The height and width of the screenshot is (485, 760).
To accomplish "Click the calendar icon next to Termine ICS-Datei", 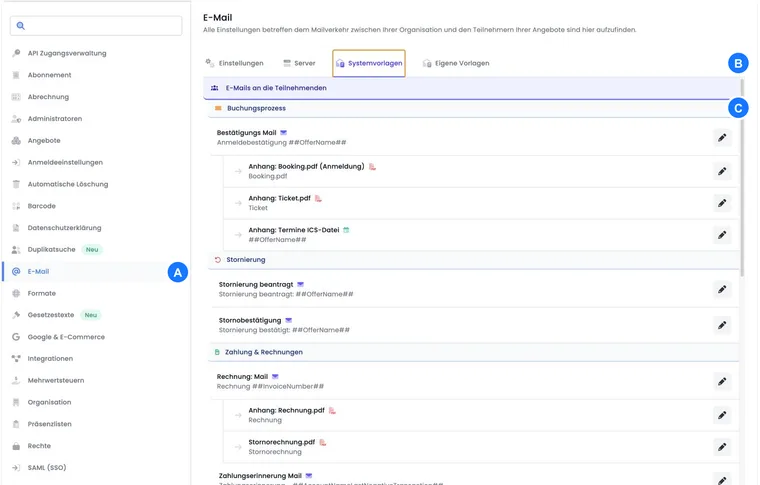I will 346,230.
